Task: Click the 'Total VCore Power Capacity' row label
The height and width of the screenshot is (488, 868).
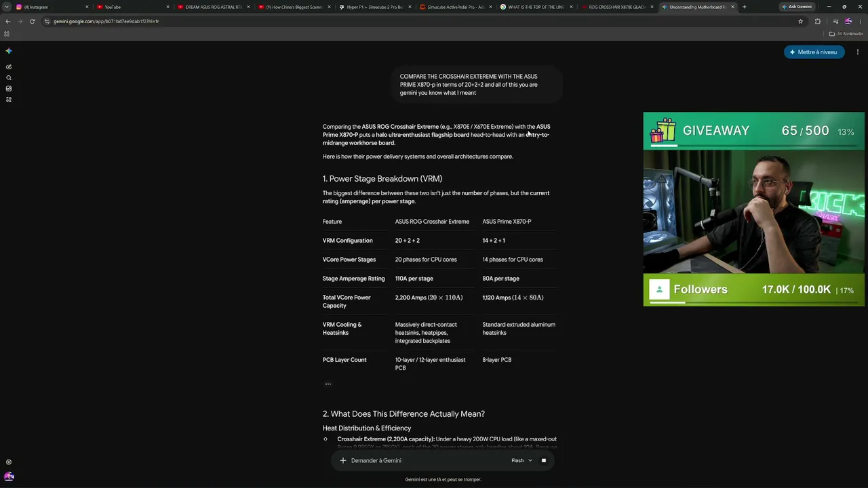Action: tap(347, 302)
